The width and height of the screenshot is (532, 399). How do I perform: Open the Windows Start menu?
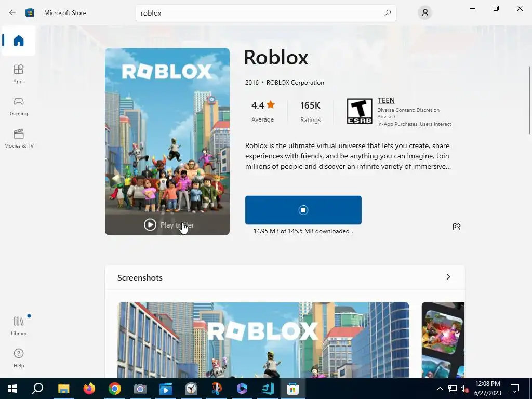[x=12, y=389]
